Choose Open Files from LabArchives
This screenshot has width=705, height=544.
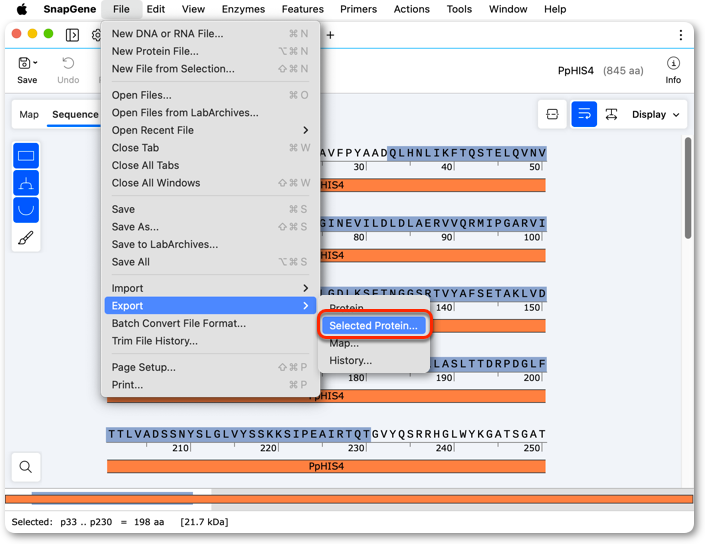point(210,113)
